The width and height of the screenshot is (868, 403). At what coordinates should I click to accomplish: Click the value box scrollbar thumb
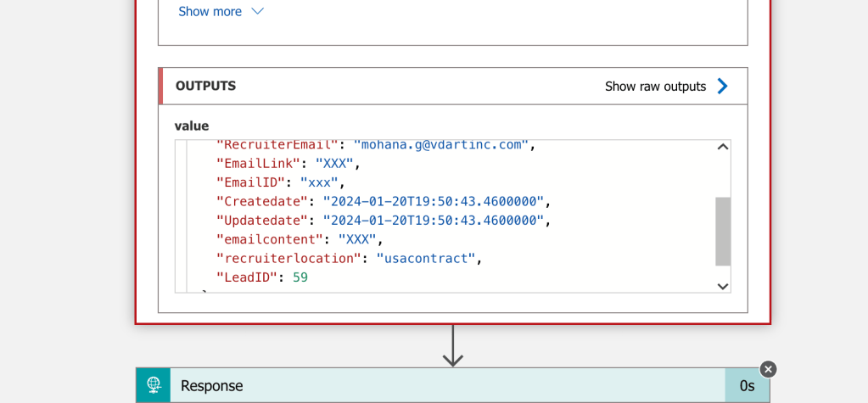point(723,232)
